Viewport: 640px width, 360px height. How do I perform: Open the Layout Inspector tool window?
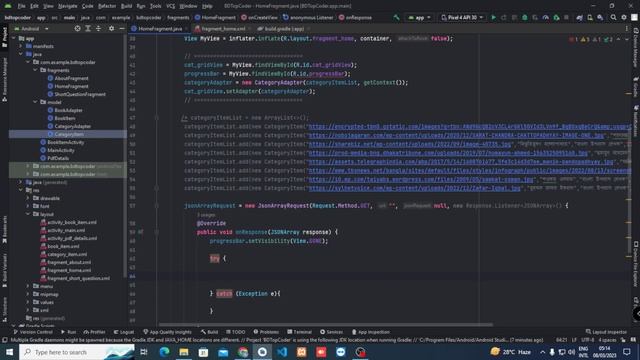click(x=606, y=332)
